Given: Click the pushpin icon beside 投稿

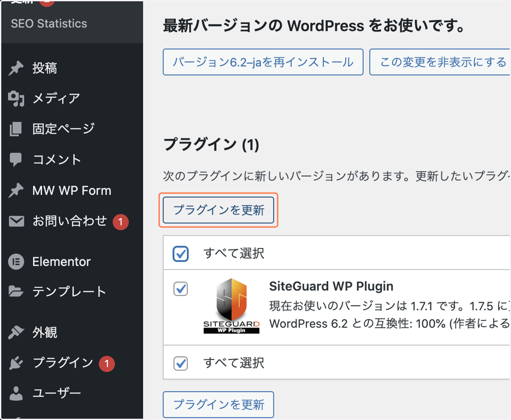Looking at the screenshot, I should click(x=16, y=68).
